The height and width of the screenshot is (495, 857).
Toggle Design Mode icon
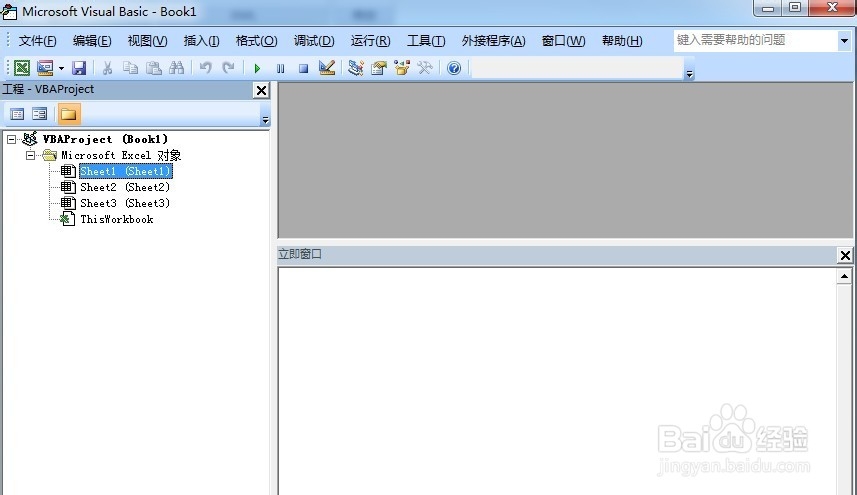pyautogui.click(x=327, y=68)
